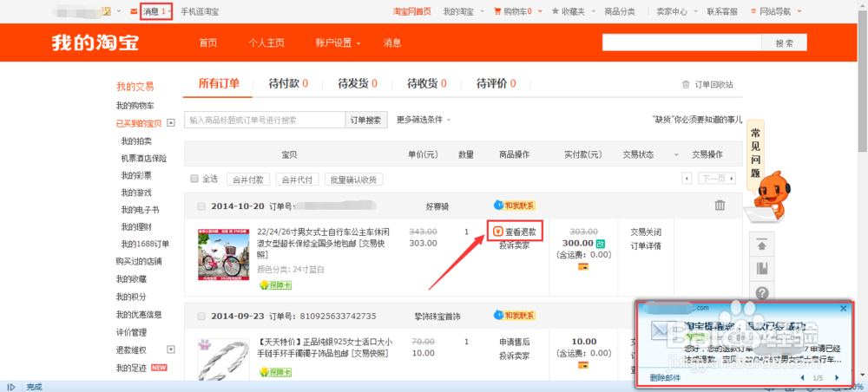Click the 我的淘宝 logo
This screenshot has width=868, height=392.
pyautogui.click(x=95, y=42)
